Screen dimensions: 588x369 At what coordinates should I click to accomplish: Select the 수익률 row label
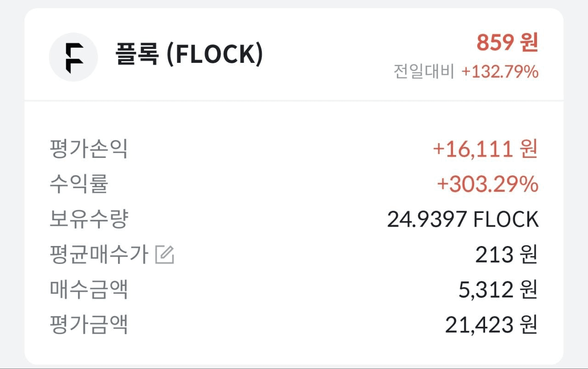79,184
